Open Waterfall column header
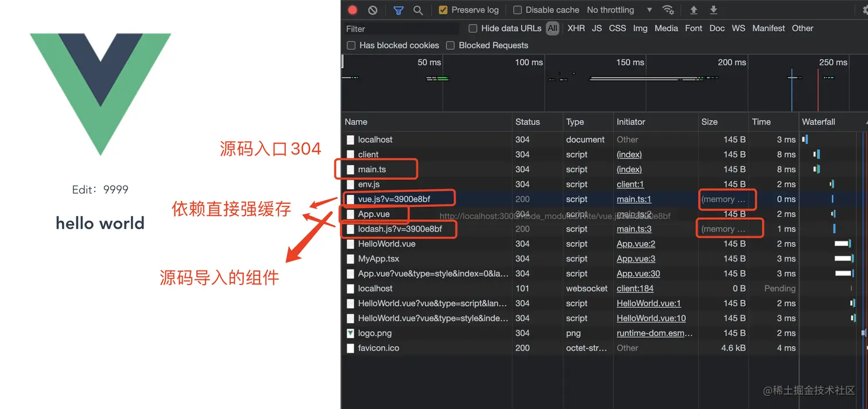 833,122
